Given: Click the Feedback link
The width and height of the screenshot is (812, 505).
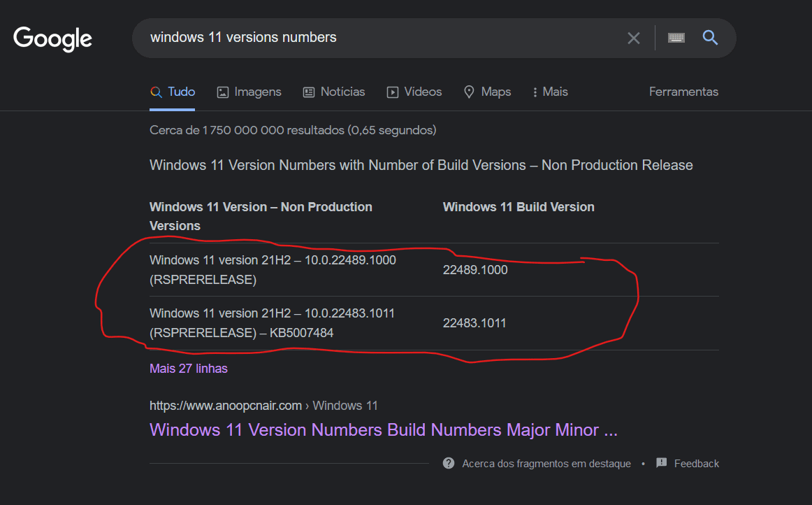Looking at the screenshot, I should 697,464.
